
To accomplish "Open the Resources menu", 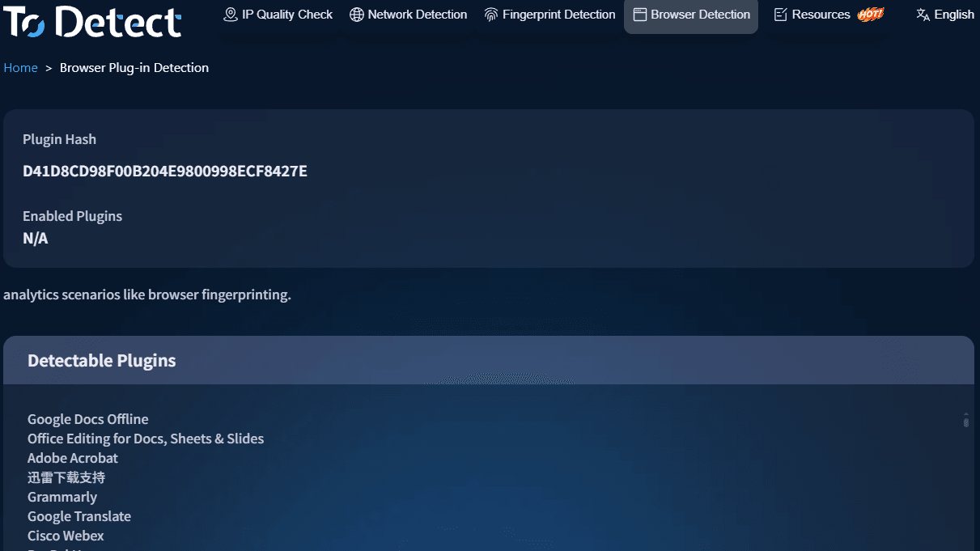I will click(829, 15).
